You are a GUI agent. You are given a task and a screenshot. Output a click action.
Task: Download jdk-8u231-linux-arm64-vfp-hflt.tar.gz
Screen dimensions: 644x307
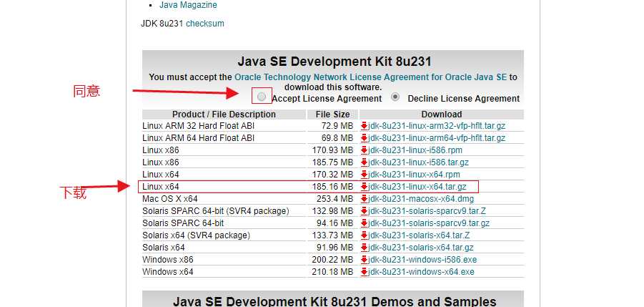coord(437,138)
